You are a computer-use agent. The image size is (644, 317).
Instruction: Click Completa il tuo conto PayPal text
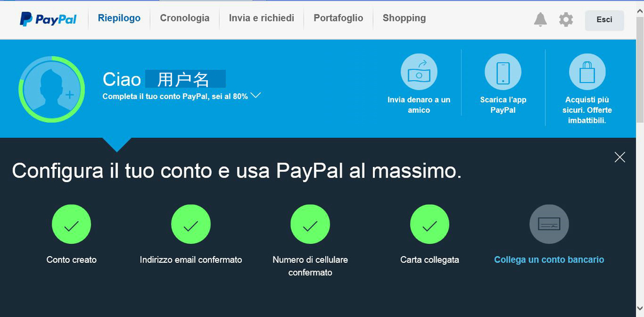point(175,96)
